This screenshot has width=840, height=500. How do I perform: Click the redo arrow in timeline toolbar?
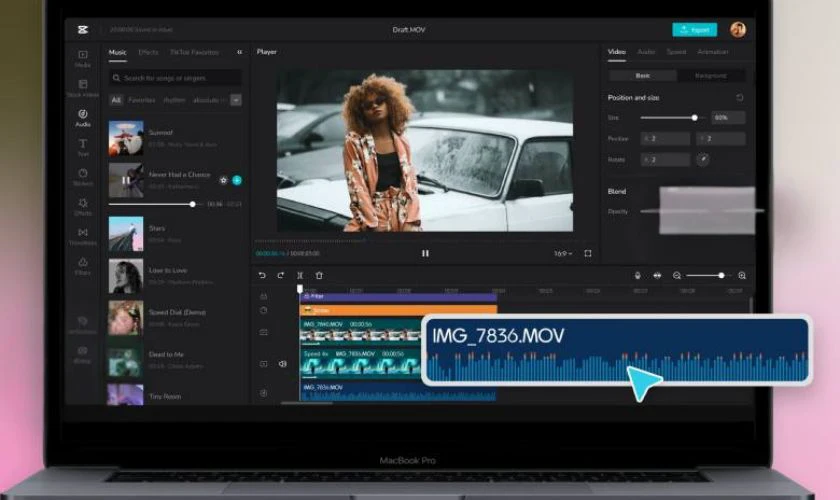click(x=281, y=275)
